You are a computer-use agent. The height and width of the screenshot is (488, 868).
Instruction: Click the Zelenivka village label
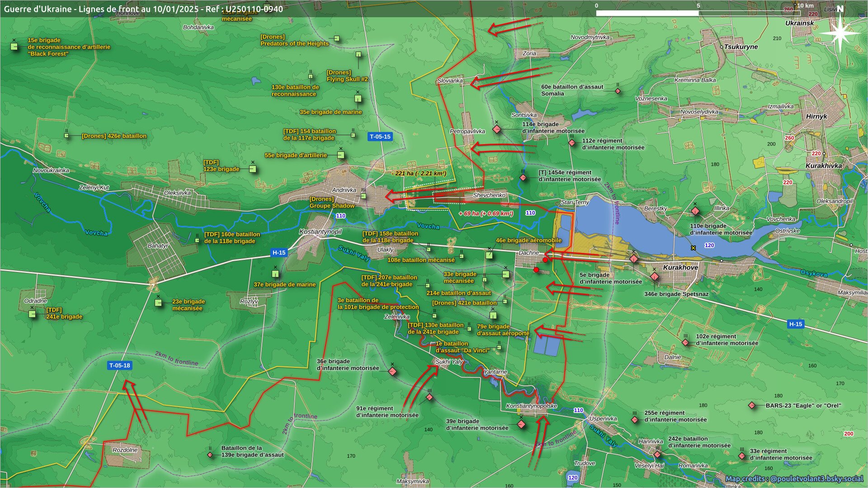[397, 316]
